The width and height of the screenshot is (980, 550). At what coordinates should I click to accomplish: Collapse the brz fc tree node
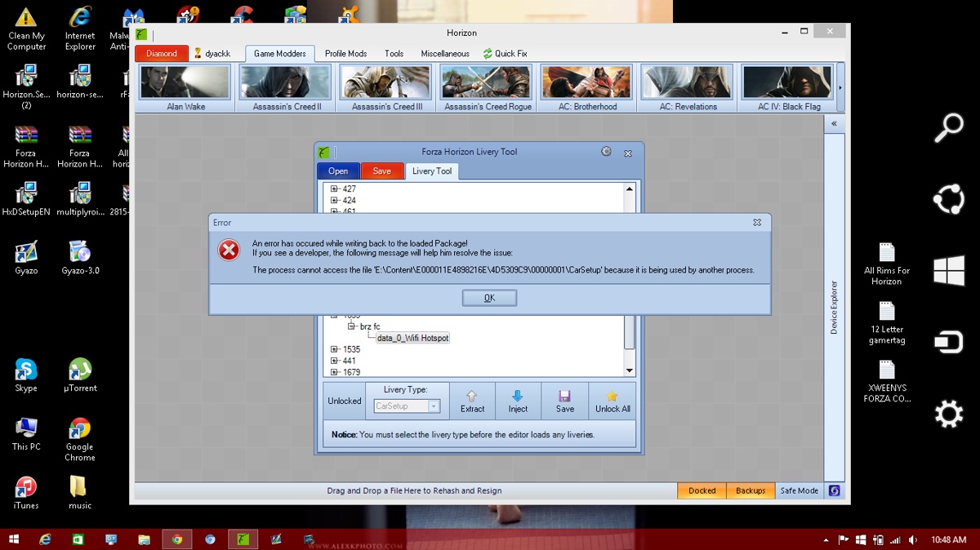coord(352,326)
